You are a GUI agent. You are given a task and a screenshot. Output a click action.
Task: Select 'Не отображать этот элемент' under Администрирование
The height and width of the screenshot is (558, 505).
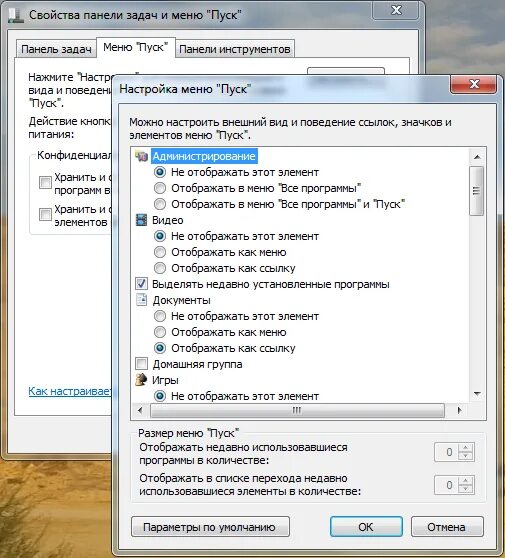[160, 172]
